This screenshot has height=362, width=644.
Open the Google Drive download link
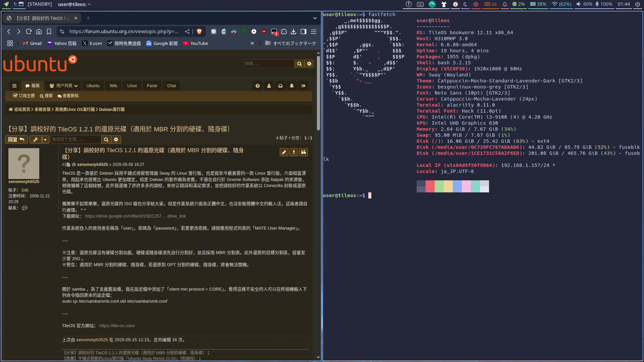(x=135, y=216)
